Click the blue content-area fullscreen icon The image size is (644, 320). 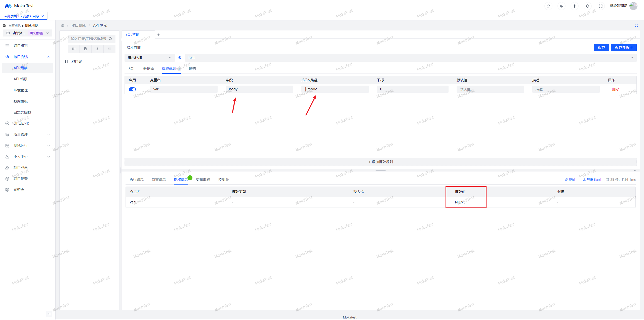click(x=636, y=25)
